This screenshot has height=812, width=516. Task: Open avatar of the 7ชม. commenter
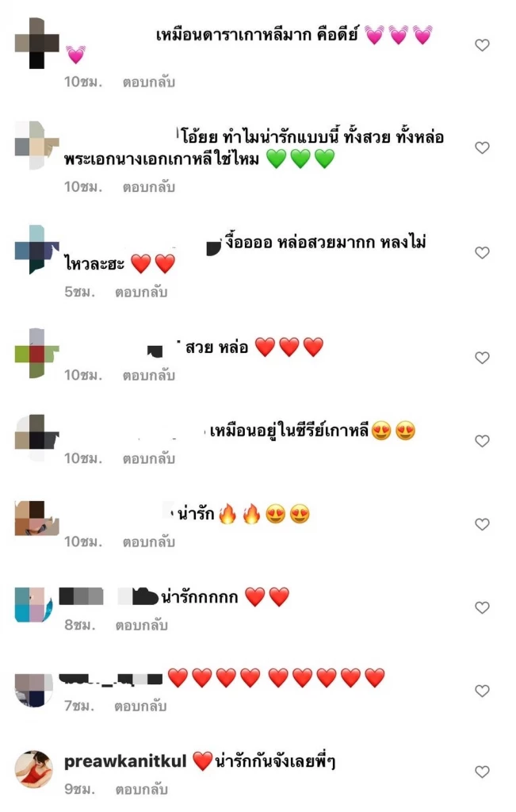click(33, 691)
